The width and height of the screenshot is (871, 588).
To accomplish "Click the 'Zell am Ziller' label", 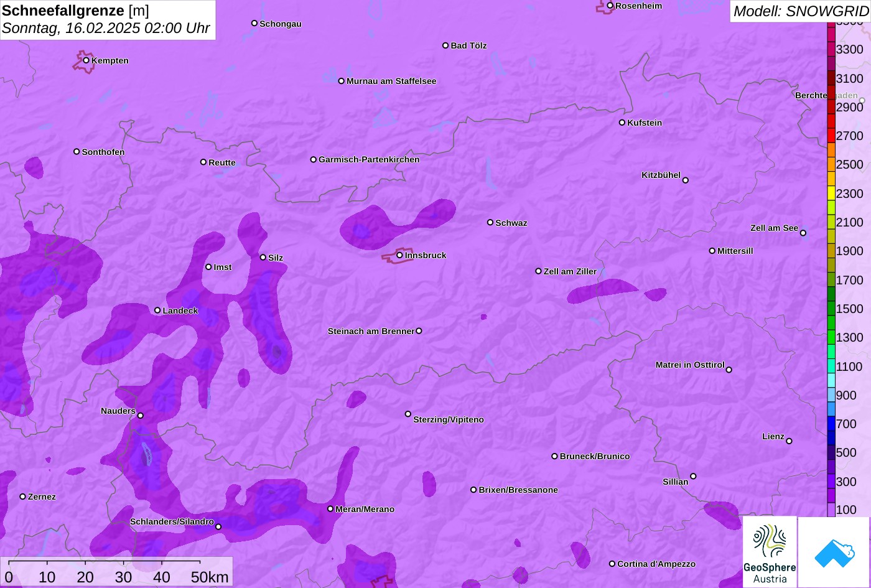I will [570, 271].
